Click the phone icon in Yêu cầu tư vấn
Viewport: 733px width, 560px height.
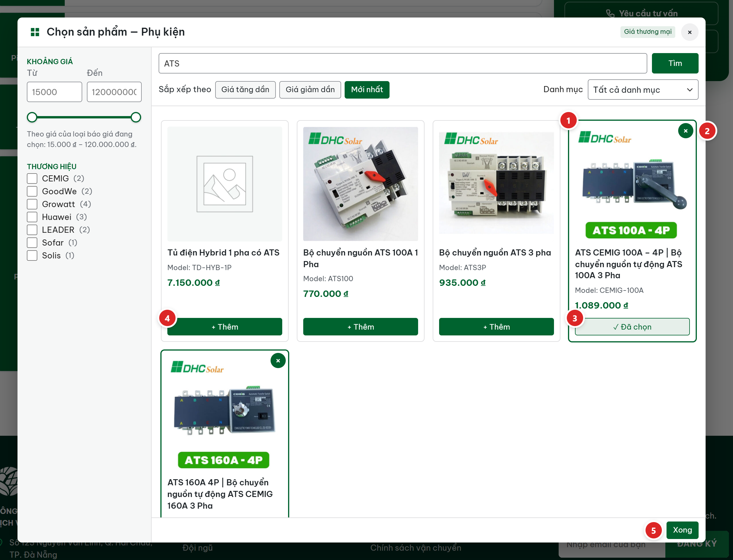pyautogui.click(x=610, y=13)
